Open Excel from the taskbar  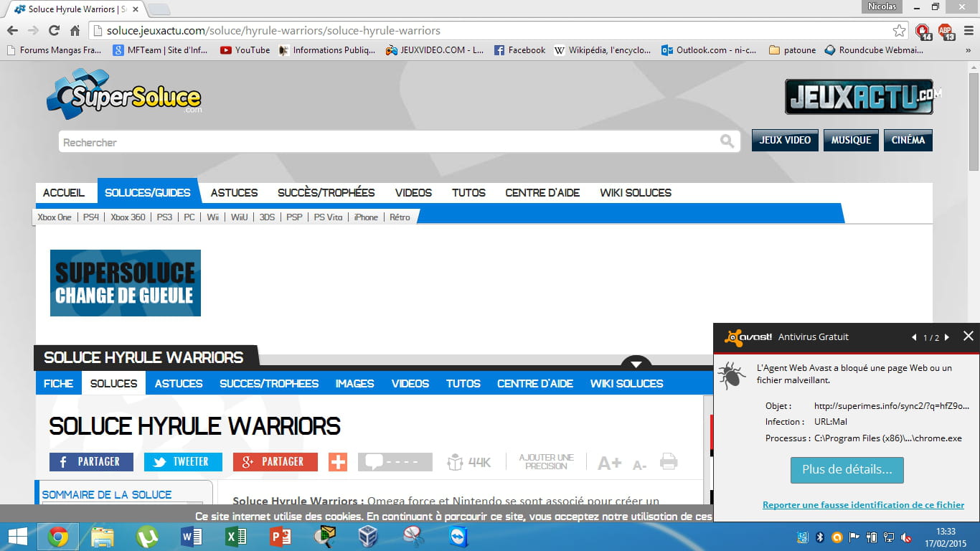point(236,537)
